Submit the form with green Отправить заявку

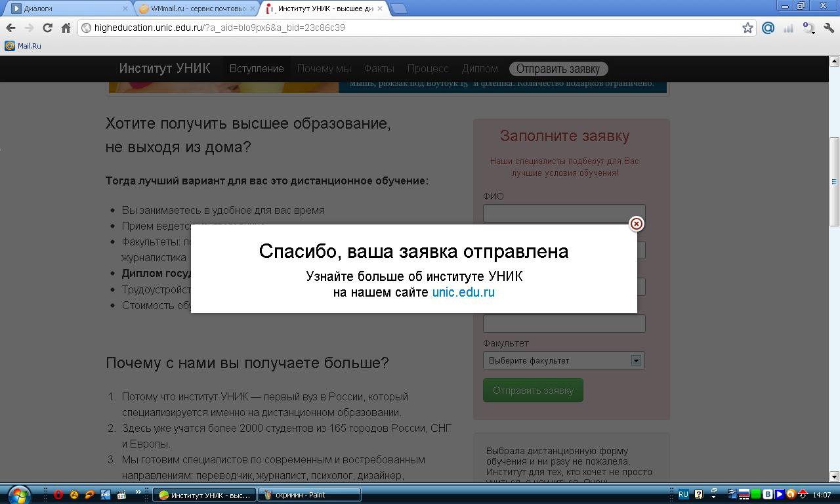tap(533, 390)
